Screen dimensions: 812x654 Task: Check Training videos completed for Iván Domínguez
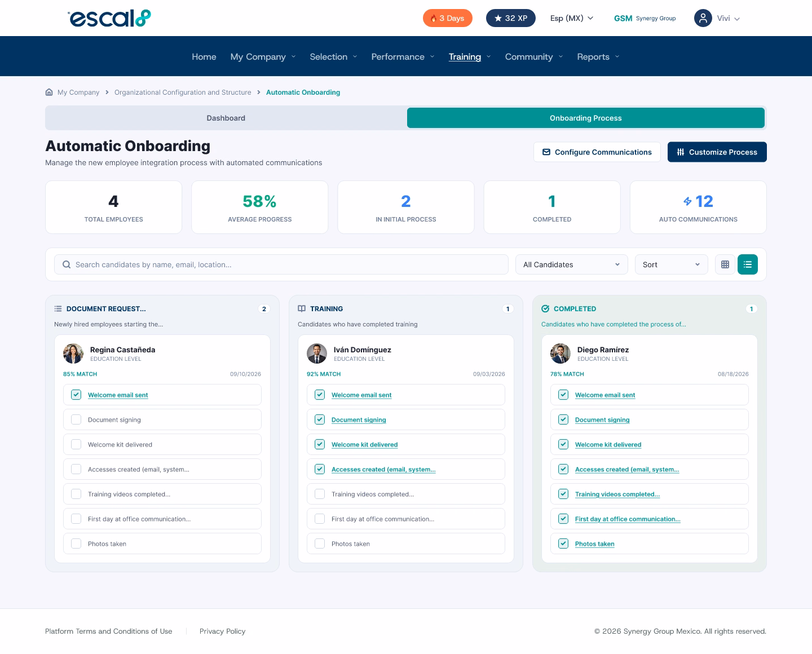tap(320, 494)
